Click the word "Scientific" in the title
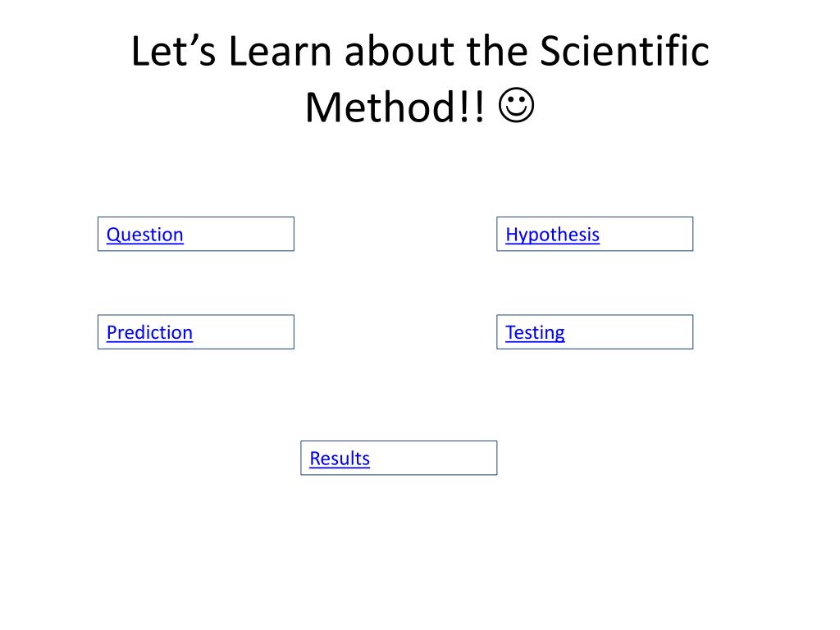Viewport: 840px width, 630px height. (624, 51)
